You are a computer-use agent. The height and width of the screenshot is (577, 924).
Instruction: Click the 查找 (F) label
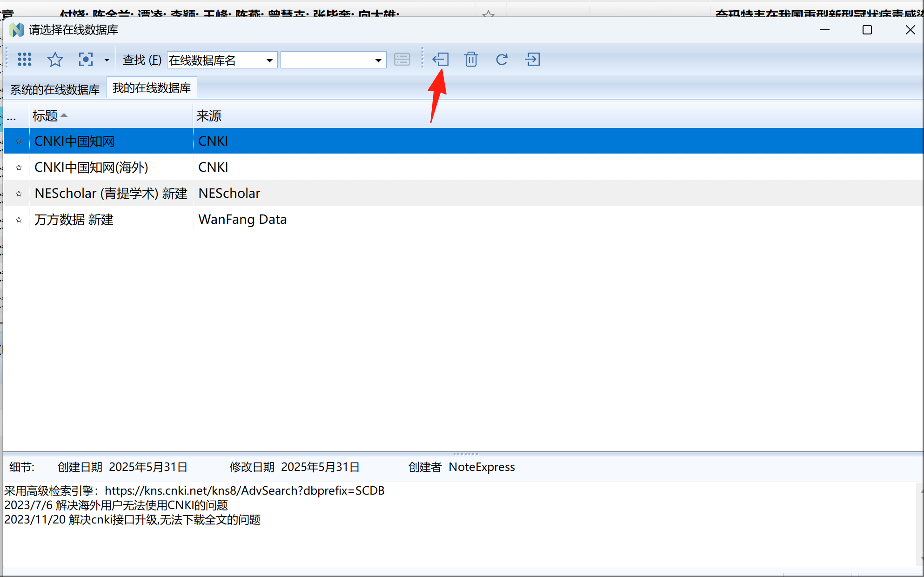coord(142,60)
